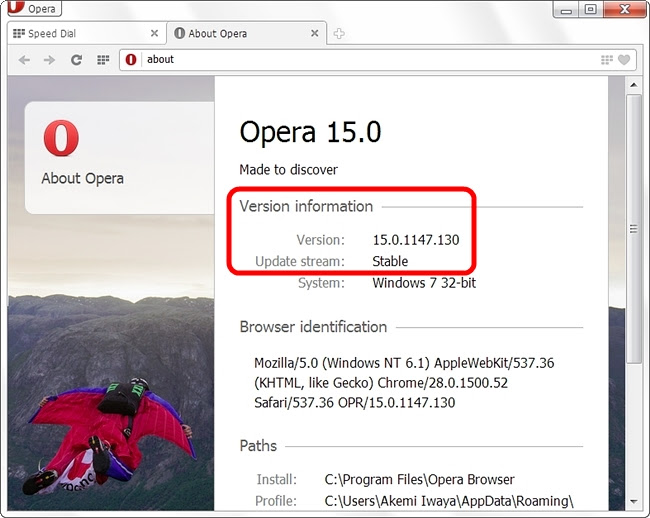The height and width of the screenshot is (518, 650).
Task: Click the 'Paths' section heading
Action: (x=258, y=446)
